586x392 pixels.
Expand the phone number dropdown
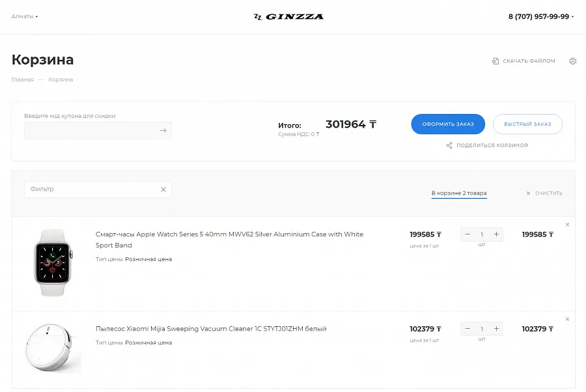click(x=572, y=16)
